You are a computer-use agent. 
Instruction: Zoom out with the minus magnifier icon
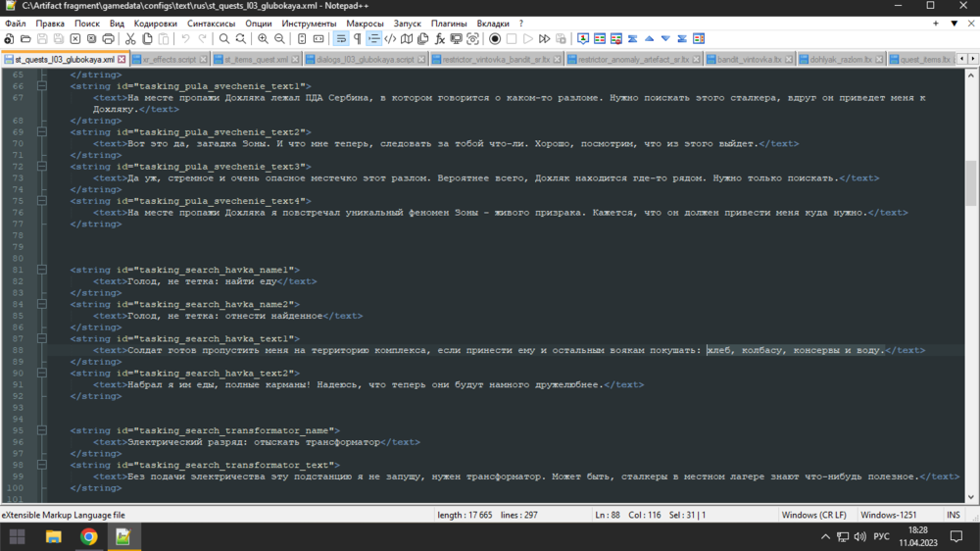(x=279, y=39)
